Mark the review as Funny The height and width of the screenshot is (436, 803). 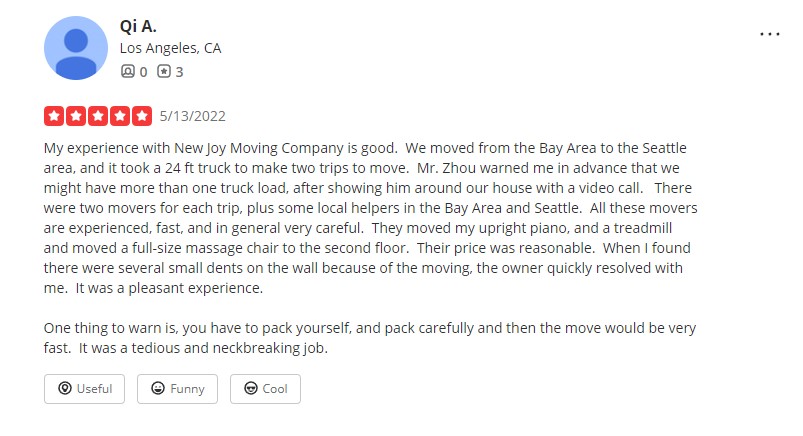[177, 389]
